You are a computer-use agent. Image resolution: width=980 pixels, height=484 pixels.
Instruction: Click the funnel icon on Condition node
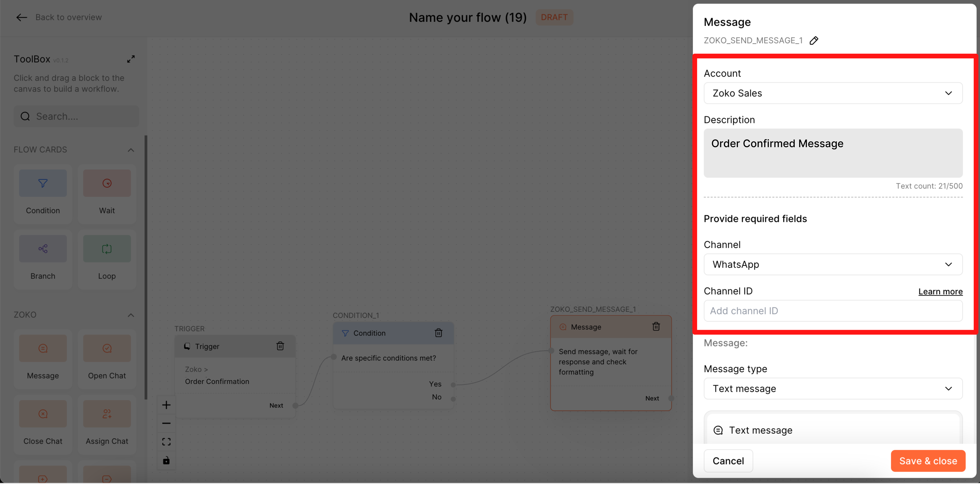click(x=345, y=333)
